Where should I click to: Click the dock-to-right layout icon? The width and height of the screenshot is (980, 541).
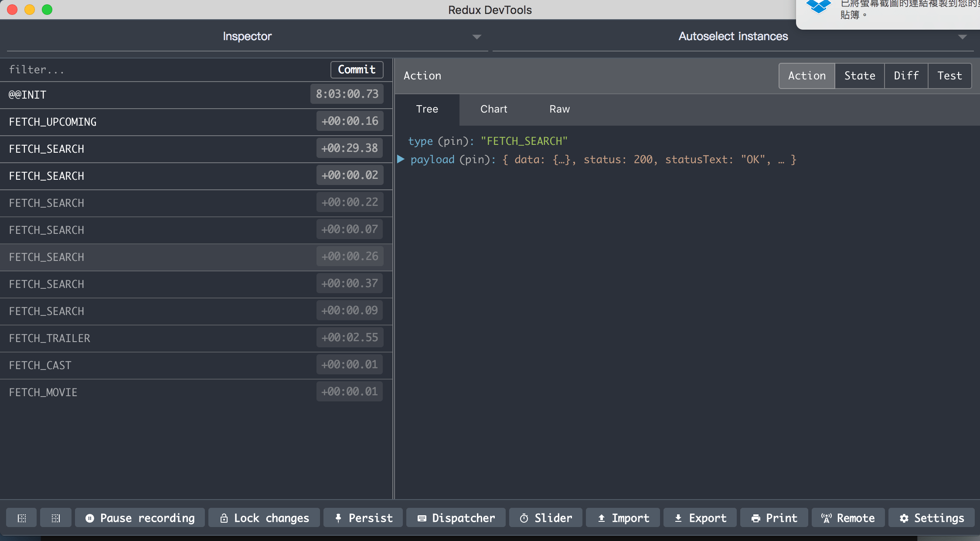coord(55,518)
